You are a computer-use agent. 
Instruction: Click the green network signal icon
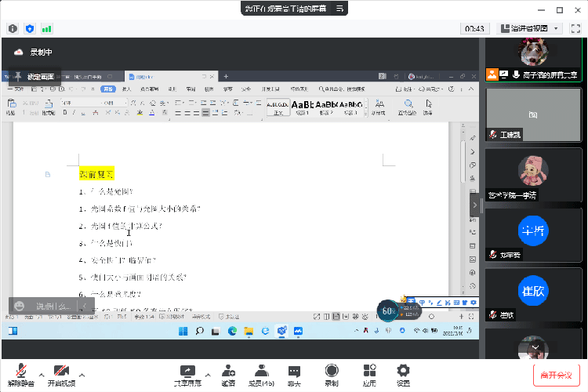(x=47, y=28)
